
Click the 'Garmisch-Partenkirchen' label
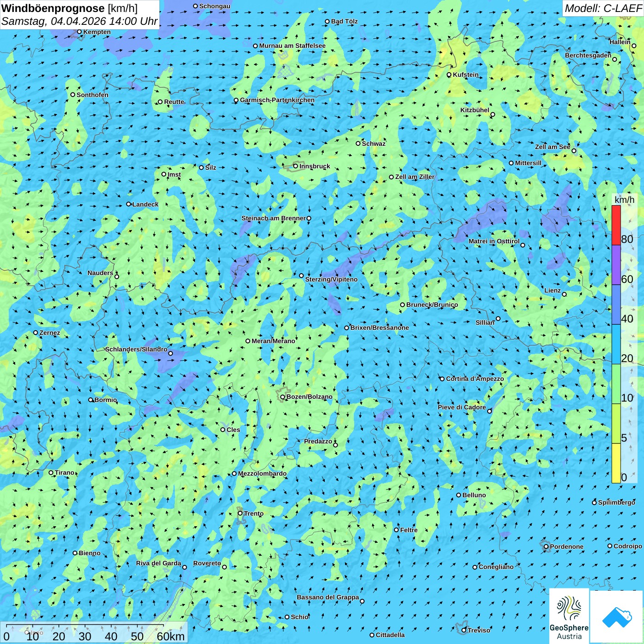(277, 100)
